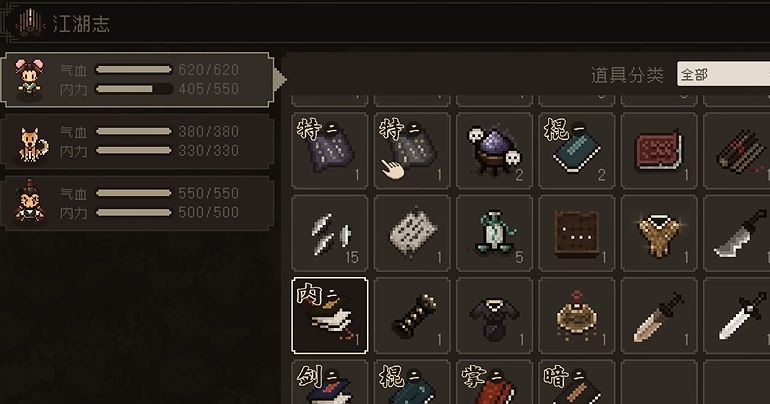Select the pink-haired girl character panel

136,80
